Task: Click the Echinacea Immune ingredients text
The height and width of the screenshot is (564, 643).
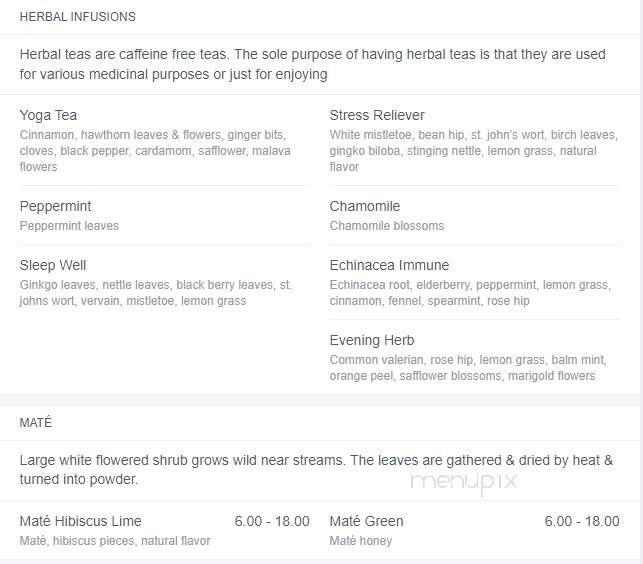Action: (470, 293)
